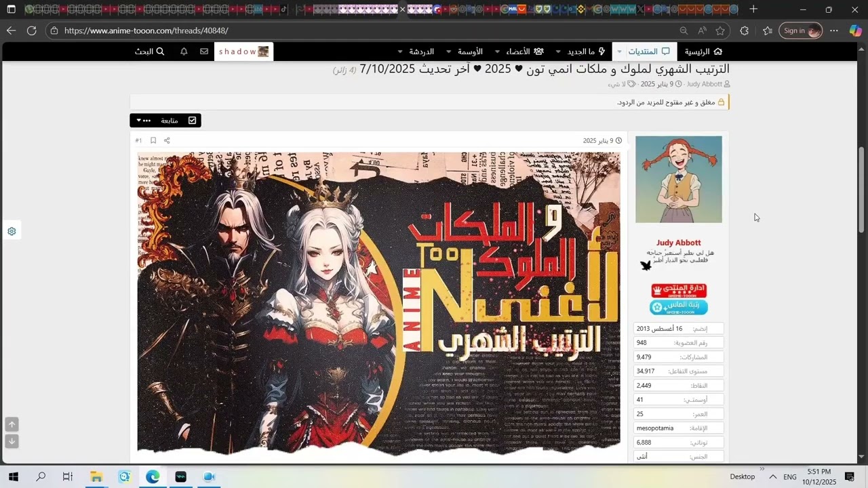This screenshot has width=868, height=488.
Task: Open الأعضاء members section
Action: tap(525, 52)
